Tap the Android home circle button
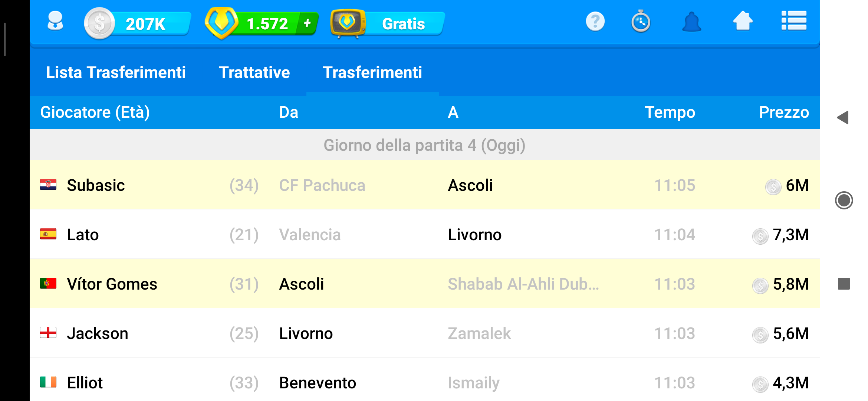The image size is (868, 401). (844, 200)
